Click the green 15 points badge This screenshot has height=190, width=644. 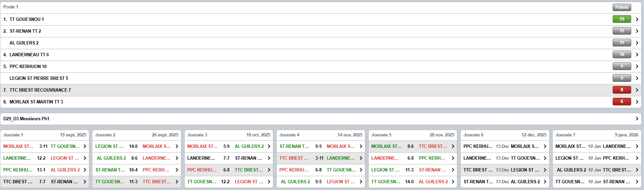tap(621, 19)
